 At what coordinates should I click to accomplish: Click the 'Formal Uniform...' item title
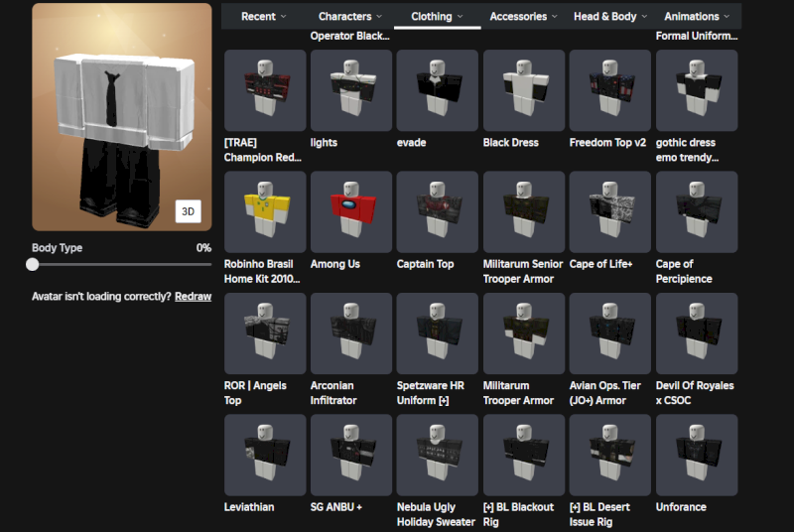pos(697,36)
